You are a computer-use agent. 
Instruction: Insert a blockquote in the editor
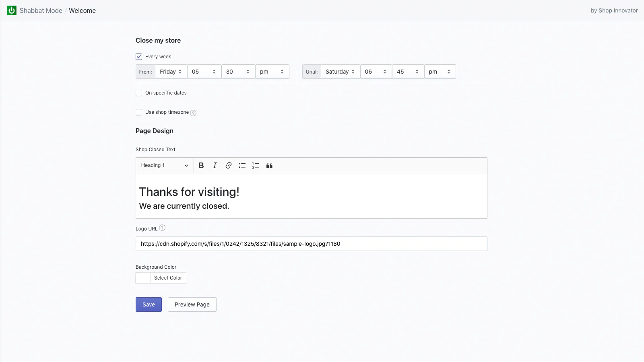point(269,165)
